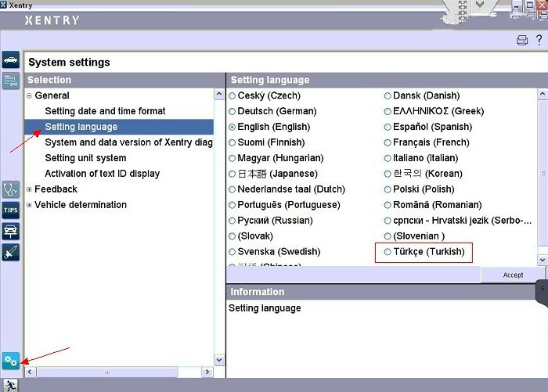548x392 pixels.
Task: Open the TIPS sidebar icon
Action: 10,210
